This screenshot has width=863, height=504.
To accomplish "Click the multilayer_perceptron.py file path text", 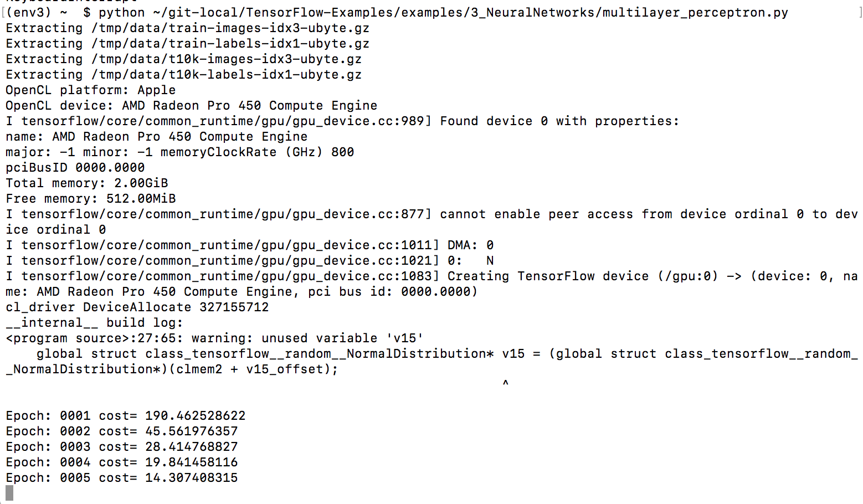I will click(471, 13).
